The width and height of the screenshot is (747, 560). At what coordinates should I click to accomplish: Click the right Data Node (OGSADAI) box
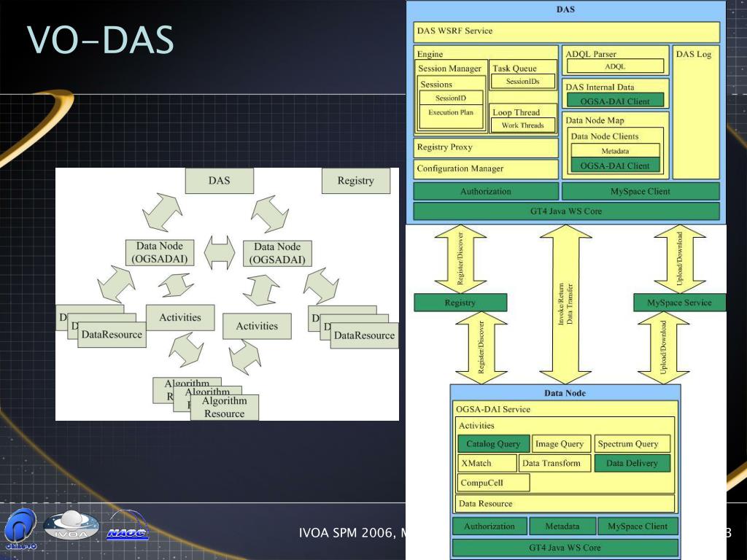point(277,253)
